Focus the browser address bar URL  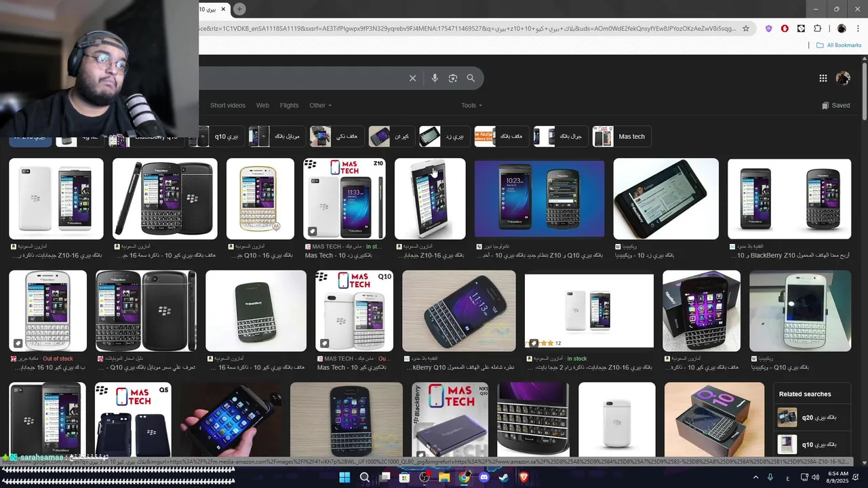pyautogui.click(x=467, y=28)
